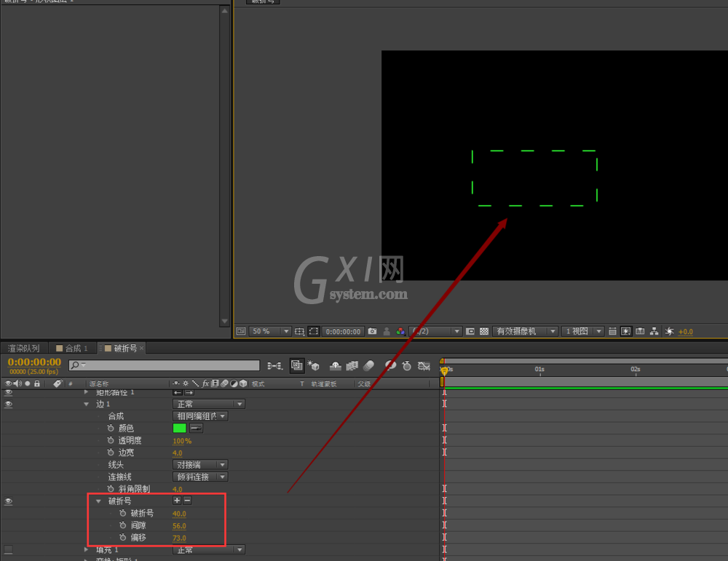
Task: Expand the 填充 1 group
Action: pyautogui.click(x=87, y=549)
